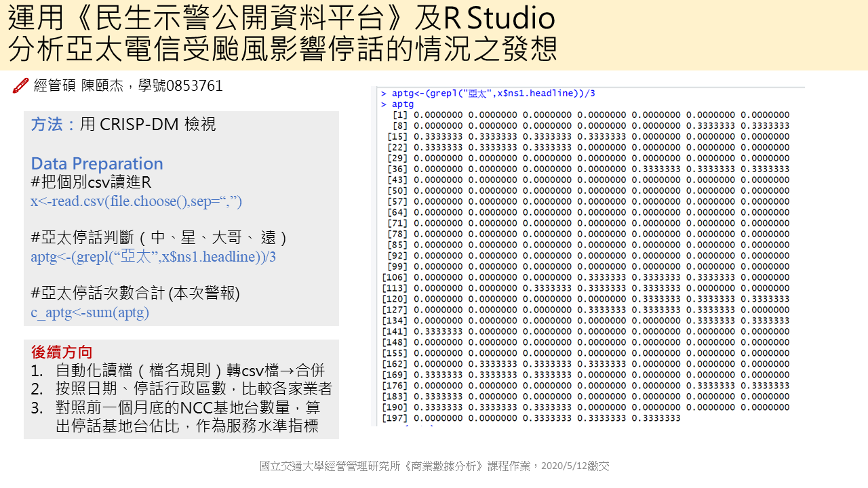Click the blue aptg grepl code in left panel

click(153, 257)
